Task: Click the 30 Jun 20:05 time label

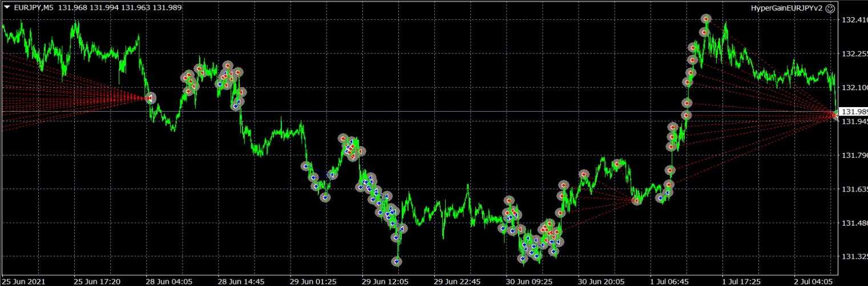Action: 601,281
